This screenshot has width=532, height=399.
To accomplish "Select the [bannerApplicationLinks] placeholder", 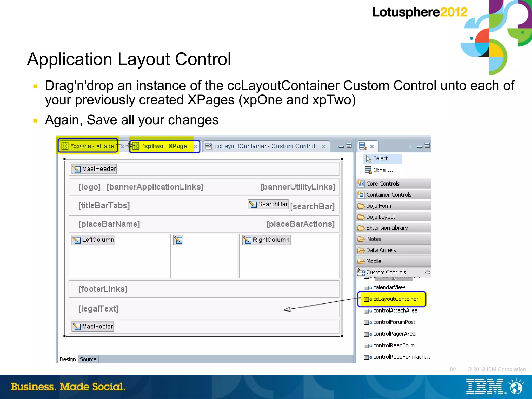I will click(x=155, y=187).
